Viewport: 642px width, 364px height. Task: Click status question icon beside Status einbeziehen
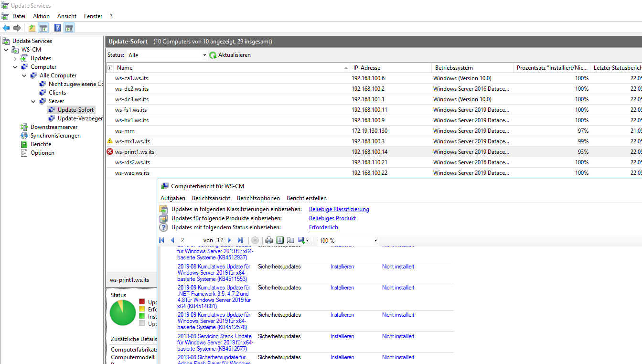(x=163, y=227)
